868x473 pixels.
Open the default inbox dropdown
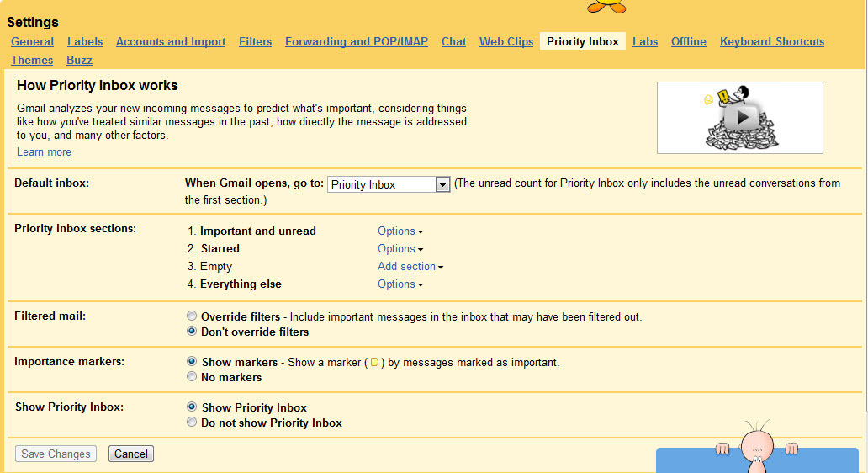pos(389,184)
